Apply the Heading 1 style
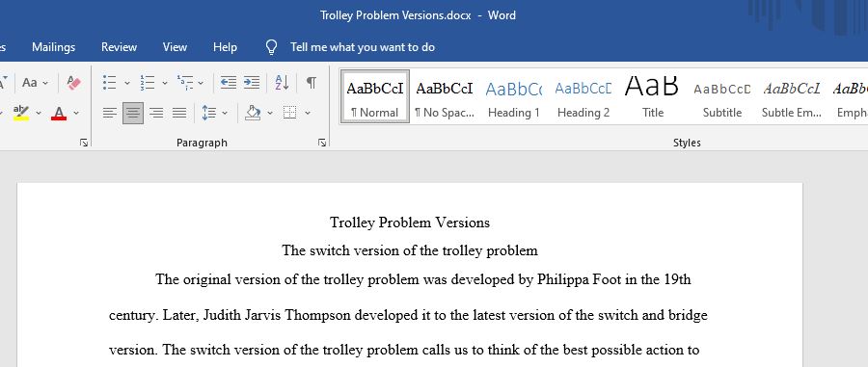868x367 pixels. tap(514, 95)
